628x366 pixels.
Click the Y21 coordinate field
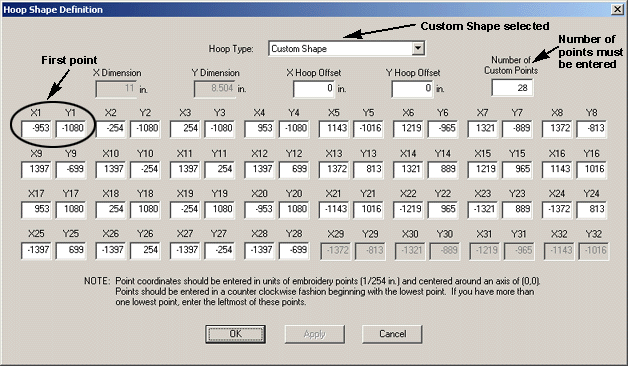coord(369,210)
